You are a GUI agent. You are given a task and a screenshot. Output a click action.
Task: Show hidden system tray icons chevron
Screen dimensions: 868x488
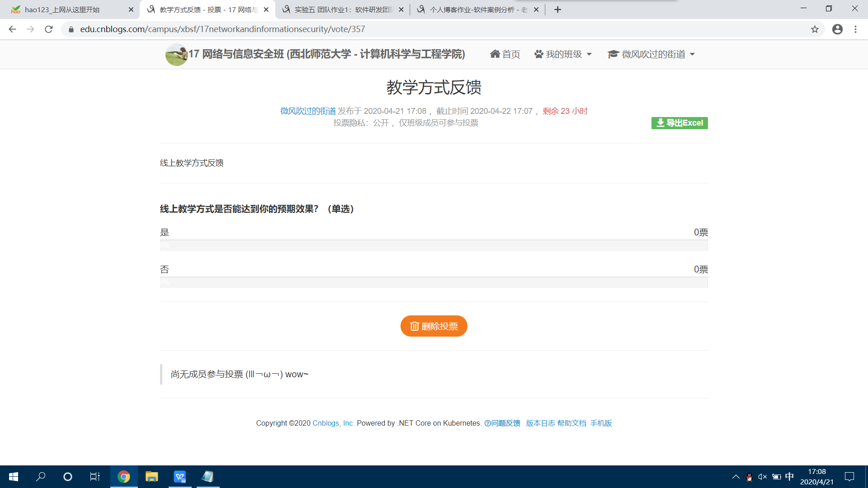[736, 477]
